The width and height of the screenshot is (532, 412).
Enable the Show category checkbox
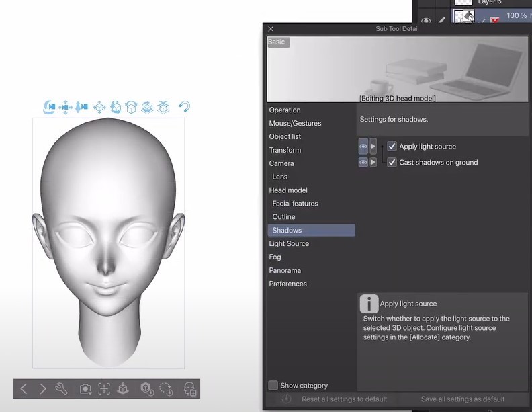(x=273, y=386)
